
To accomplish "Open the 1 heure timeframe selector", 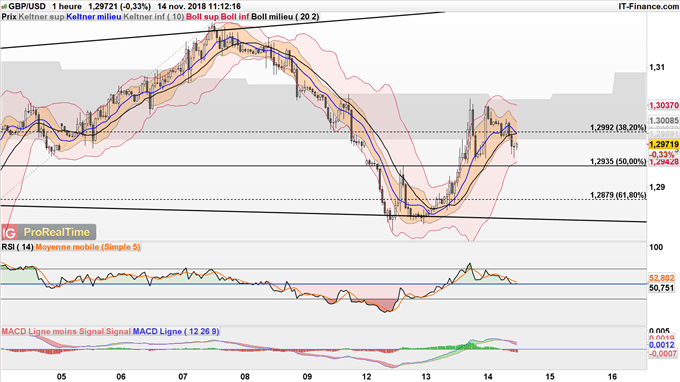I will (67, 7).
